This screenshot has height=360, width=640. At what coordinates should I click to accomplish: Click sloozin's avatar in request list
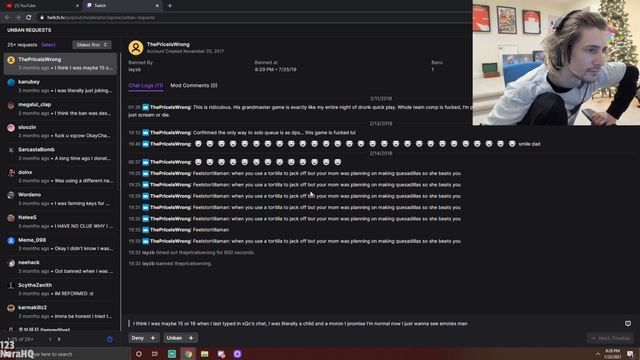pyautogui.click(x=11, y=128)
